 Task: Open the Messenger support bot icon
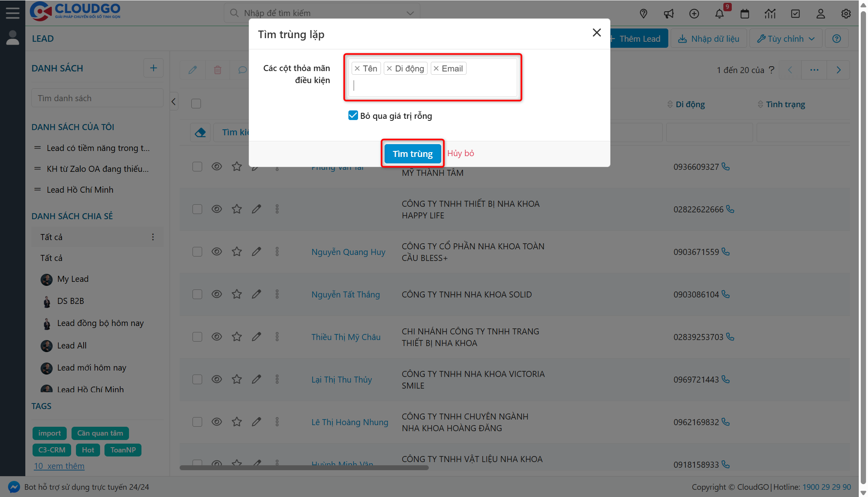point(14,487)
